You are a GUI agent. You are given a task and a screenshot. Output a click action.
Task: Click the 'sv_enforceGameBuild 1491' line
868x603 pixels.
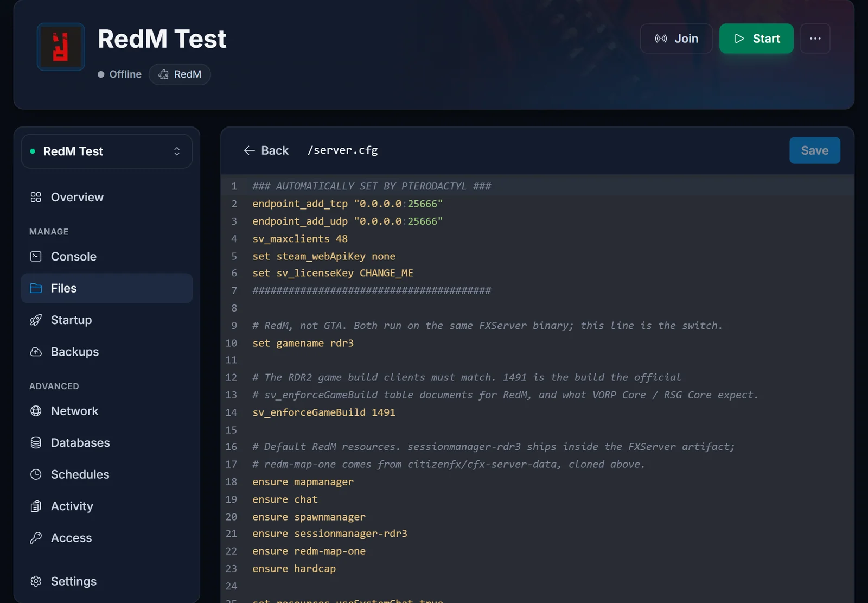tap(324, 412)
